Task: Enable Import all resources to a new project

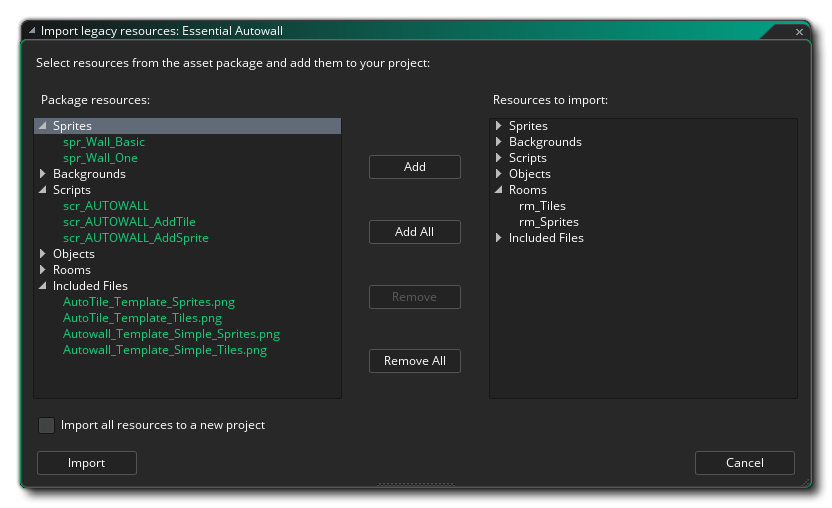Action: pyautogui.click(x=46, y=426)
